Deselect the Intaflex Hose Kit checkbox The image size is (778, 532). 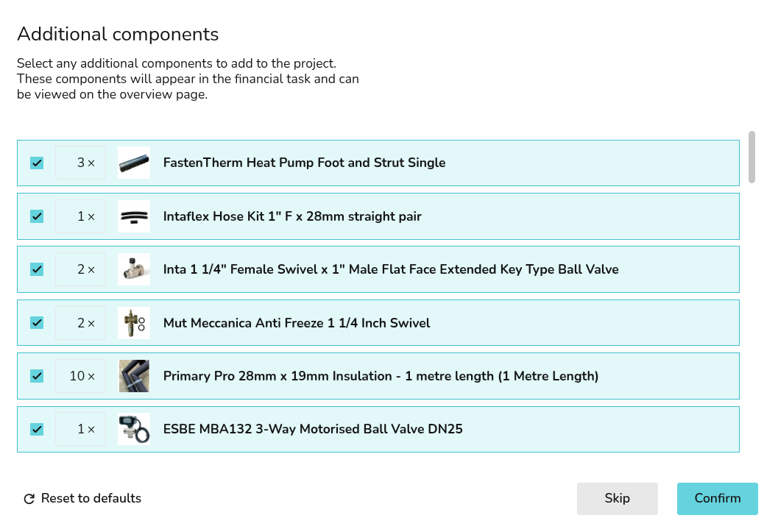[37, 216]
